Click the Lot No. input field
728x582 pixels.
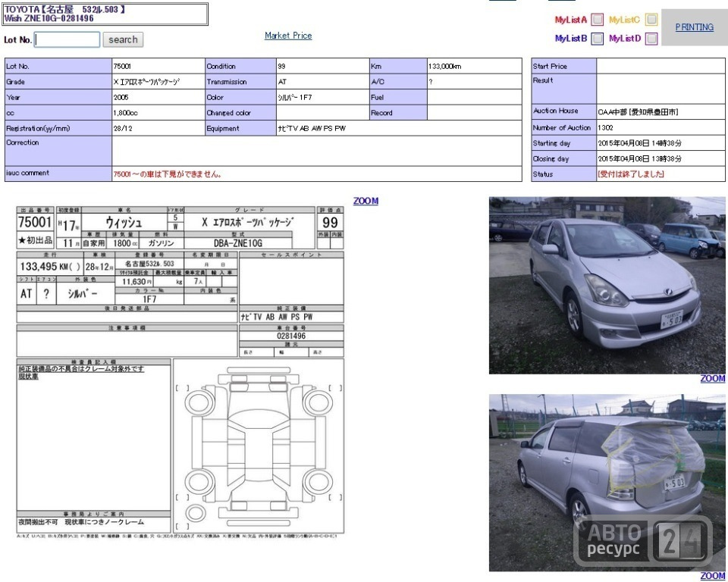coord(67,39)
